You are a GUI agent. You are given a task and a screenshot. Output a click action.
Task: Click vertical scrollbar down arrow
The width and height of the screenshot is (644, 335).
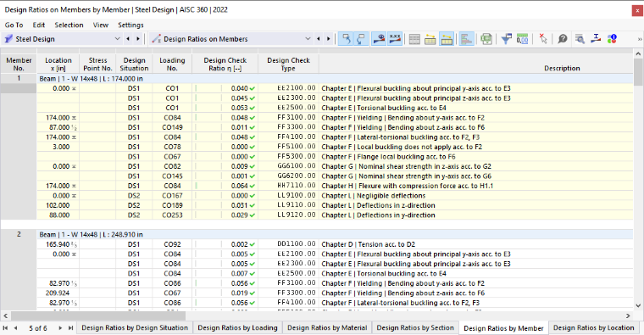point(638,305)
